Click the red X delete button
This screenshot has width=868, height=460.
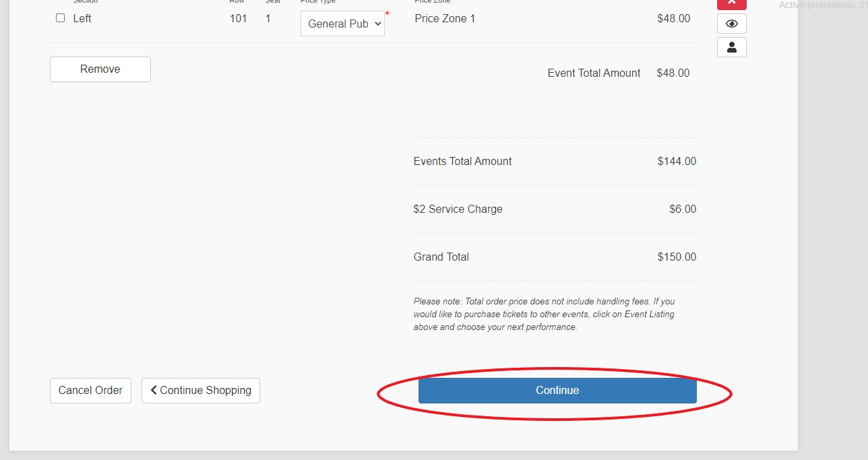pyautogui.click(x=731, y=3)
